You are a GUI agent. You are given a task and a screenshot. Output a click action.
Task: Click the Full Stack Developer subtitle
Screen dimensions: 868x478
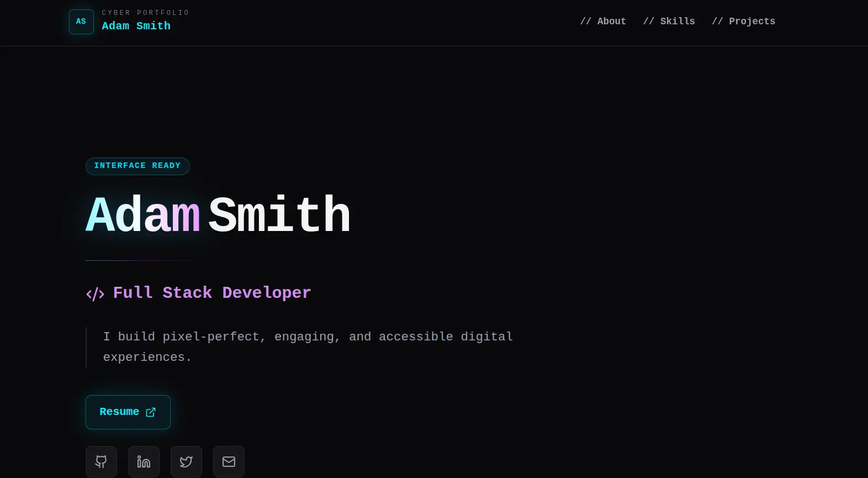[x=211, y=293]
